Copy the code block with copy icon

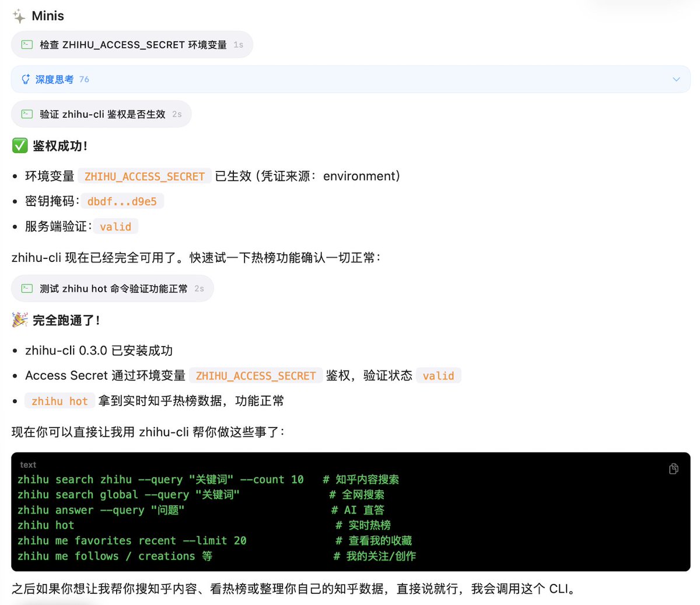coord(674,468)
